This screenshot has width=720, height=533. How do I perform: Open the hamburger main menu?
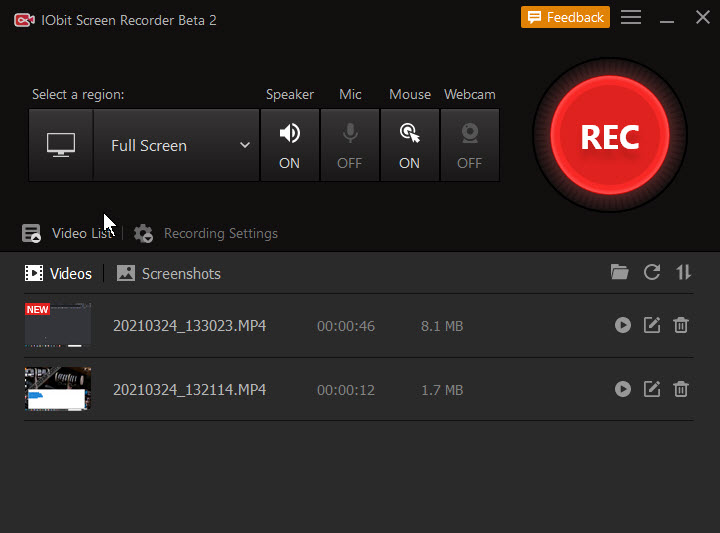[631, 17]
